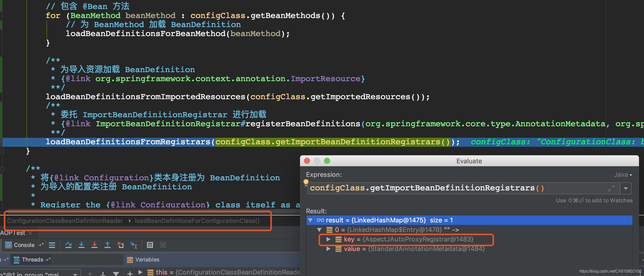Click the evaluate expression input field
The width and height of the screenshot is (644, 276).
[460, 188]
